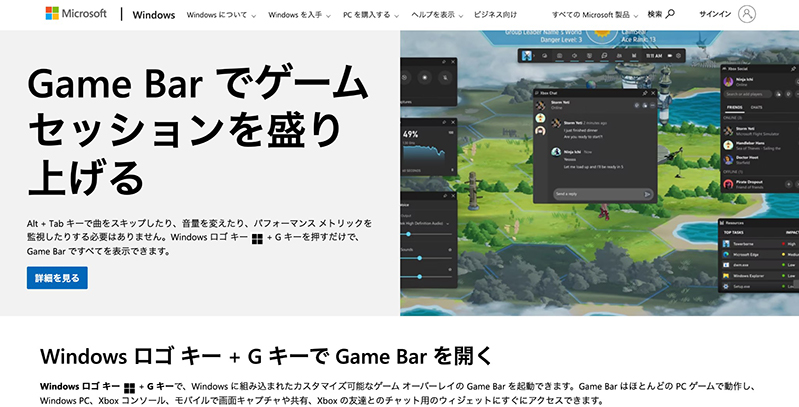Close the 49% performance widget
The height and width of the screenshot is (407, 799).
click(x=453, y=122)
